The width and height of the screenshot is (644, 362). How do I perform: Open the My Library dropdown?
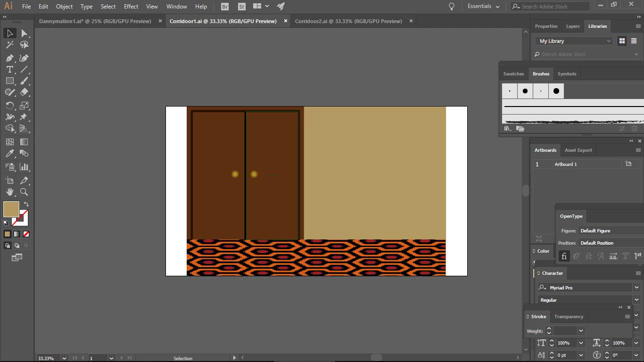click(574, 41)
